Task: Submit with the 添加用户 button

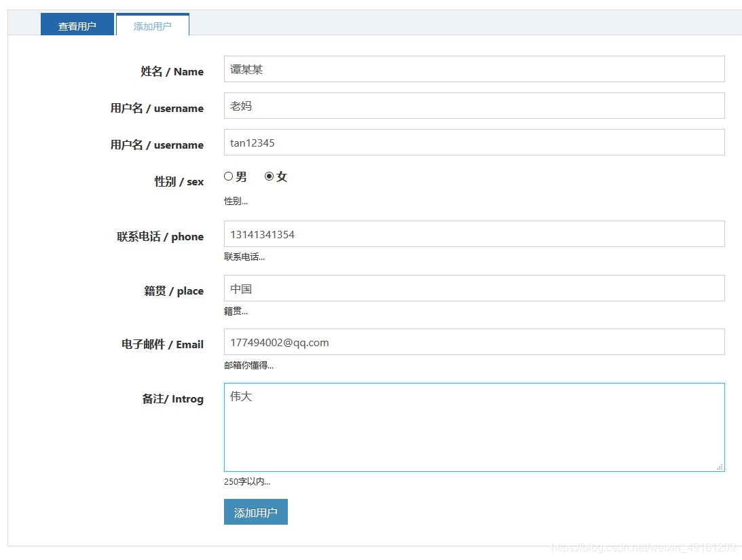Action: (255, 512)
